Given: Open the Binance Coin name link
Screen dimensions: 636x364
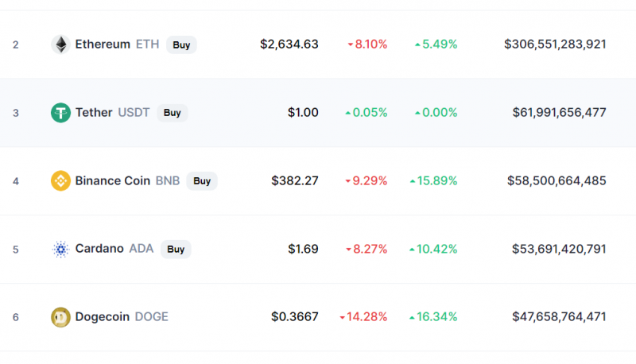Looking at the screenshot, I should coord(113,180).
